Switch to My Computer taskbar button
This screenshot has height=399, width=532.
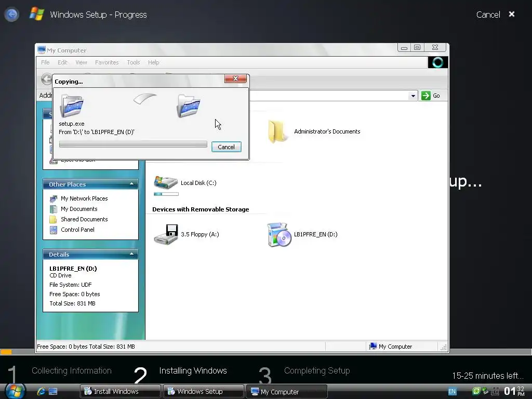tap(286, 391)
